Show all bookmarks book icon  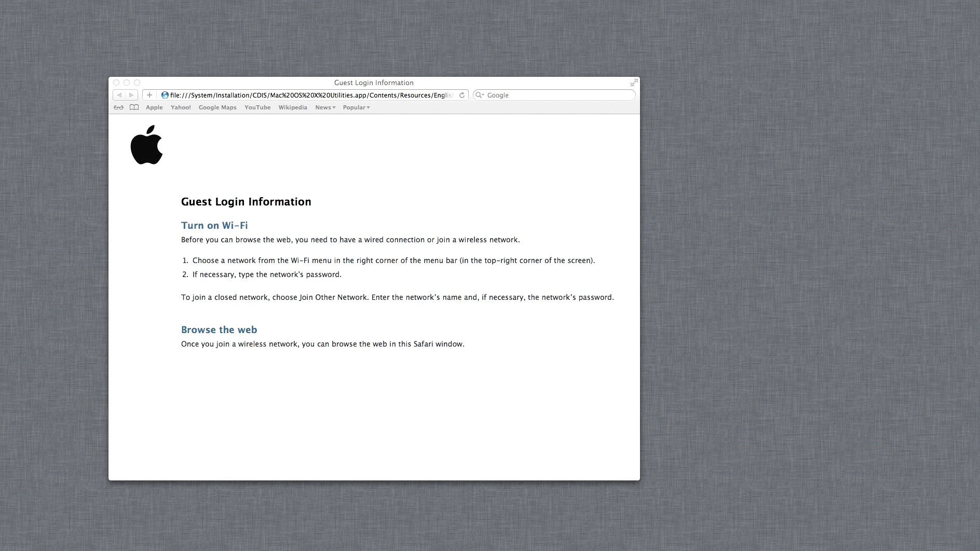(134, 107)
